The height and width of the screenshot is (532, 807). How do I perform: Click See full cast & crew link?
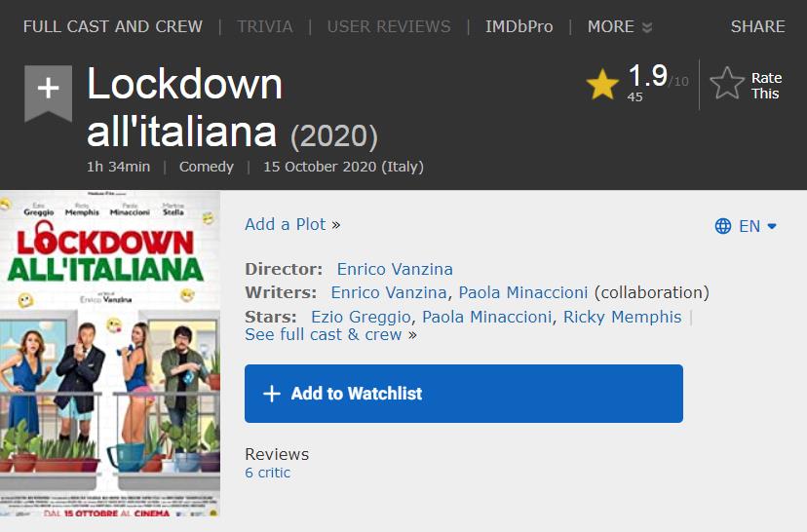pos(324,334)
